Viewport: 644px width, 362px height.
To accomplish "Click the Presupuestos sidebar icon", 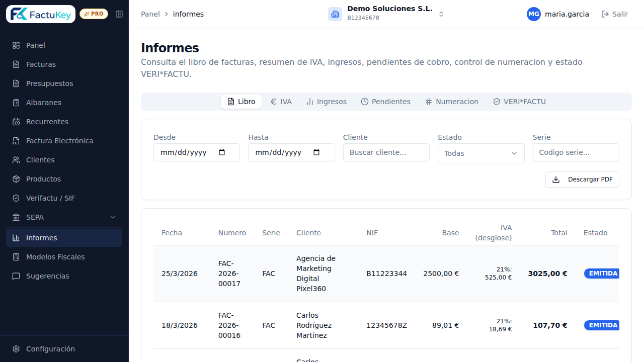I will [x=16, y=83].
